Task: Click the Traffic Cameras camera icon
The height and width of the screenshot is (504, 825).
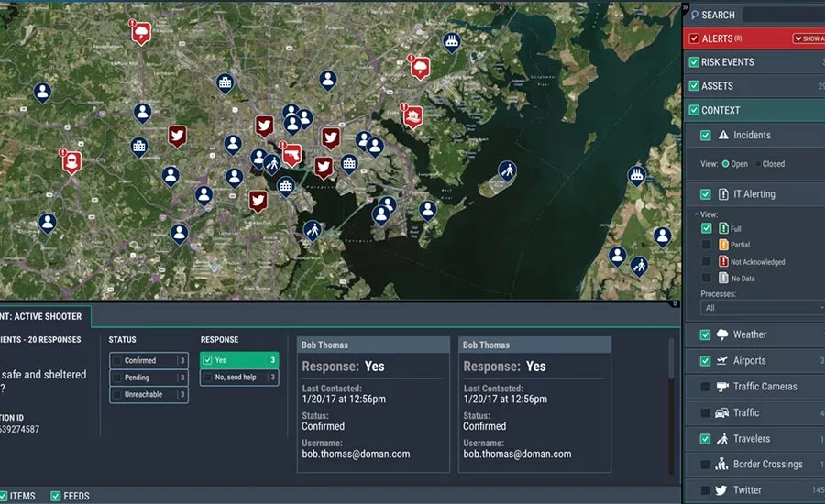Action: tap(722, 387)
